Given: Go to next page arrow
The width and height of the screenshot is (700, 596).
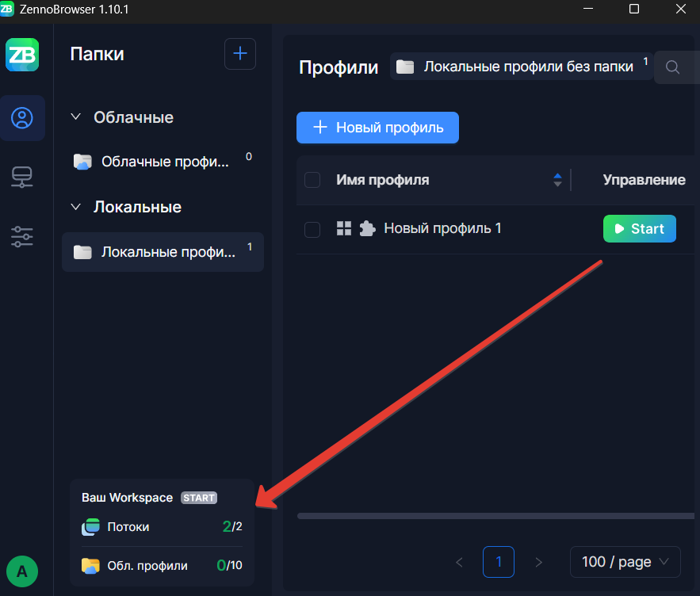Looking at the screenshot, I should tap(538, 562).
